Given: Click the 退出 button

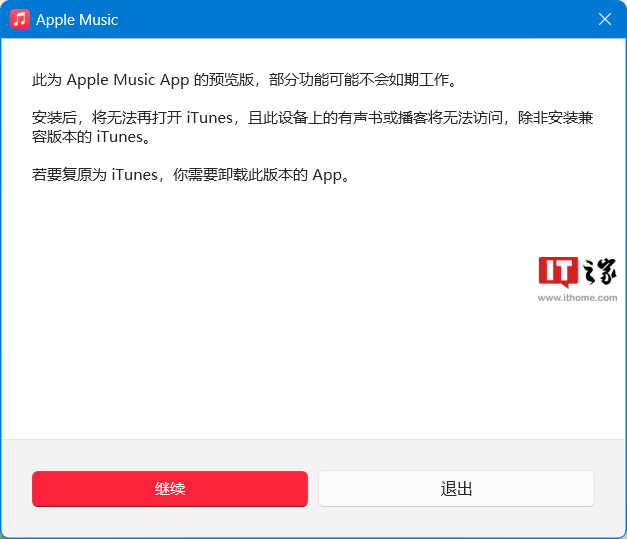Looking at the screenshot, I should pyautogui.click(x=456, y=489).
